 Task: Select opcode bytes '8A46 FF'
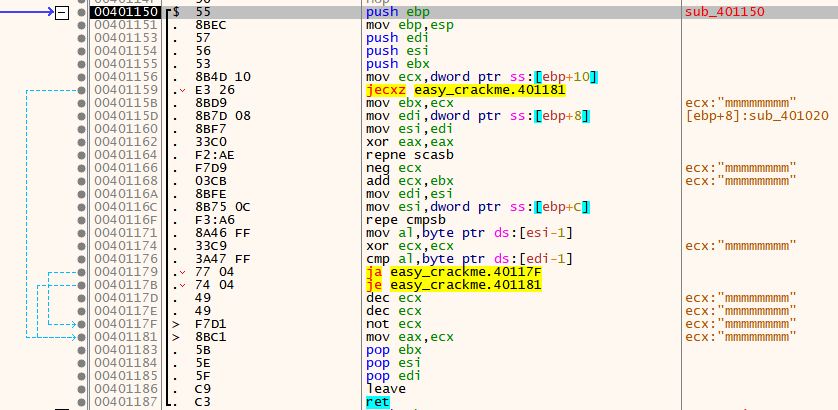[223, 233]
